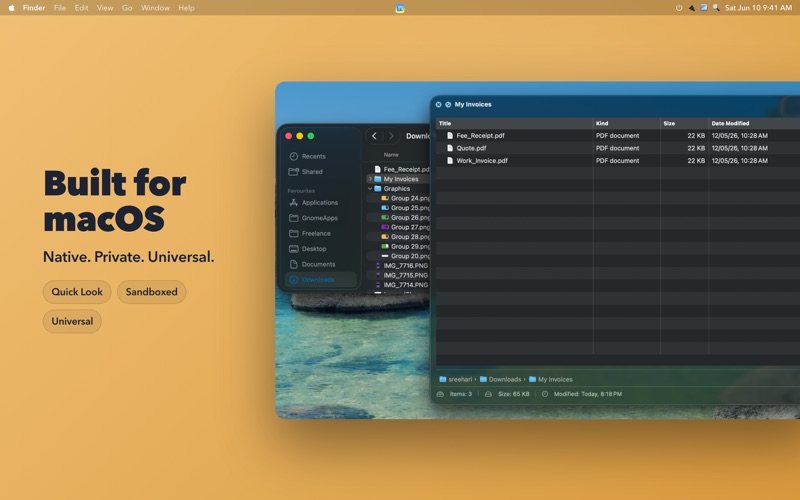Image resolution: width=800 pixels, height=500 pixels.
Task: Open the View menu
Action: point(105,8)
